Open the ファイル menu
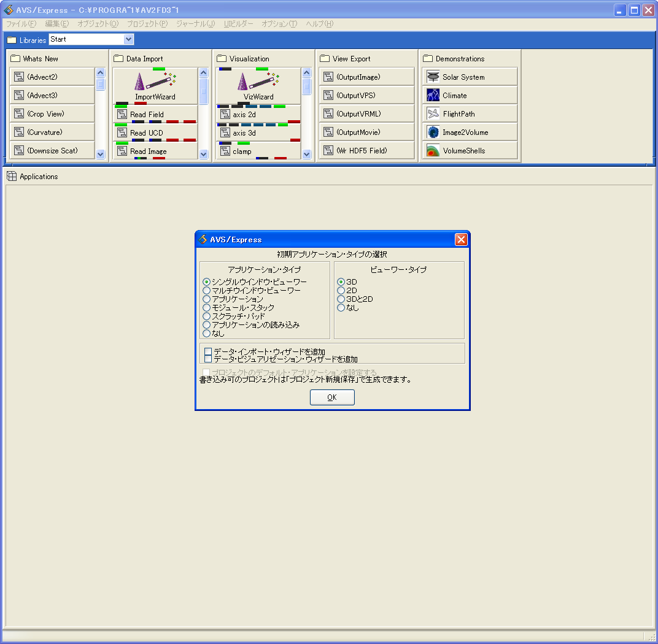Image resolution: width=658 pixels, height=644 pixels. pyautogui.click(x=19, y=24)
